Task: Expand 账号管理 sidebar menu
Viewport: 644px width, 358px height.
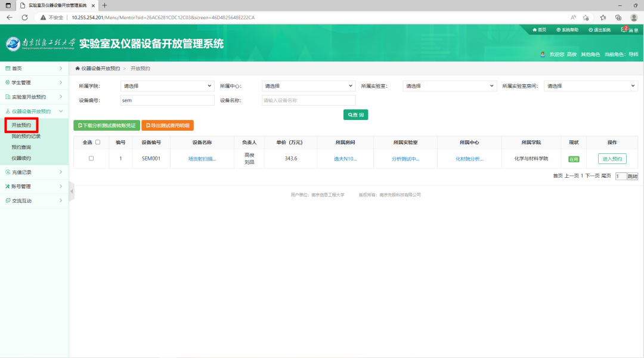Action: [34, 186]
